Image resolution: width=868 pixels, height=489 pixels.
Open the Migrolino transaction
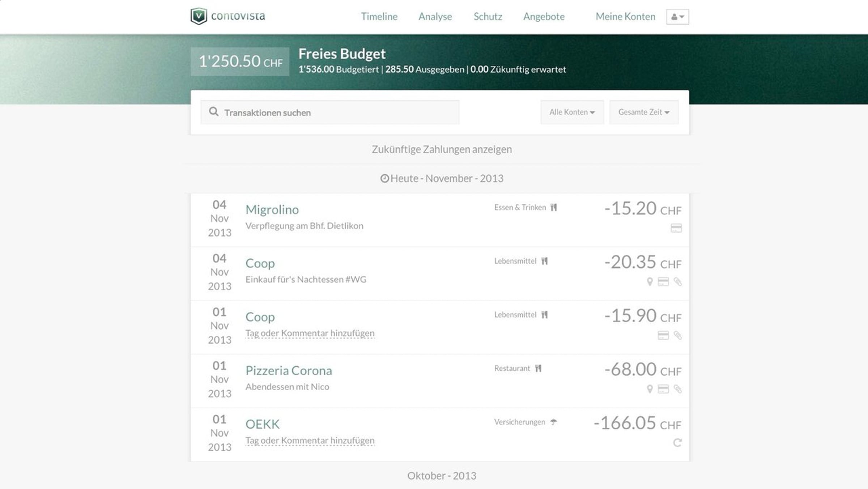coord(272,209)
